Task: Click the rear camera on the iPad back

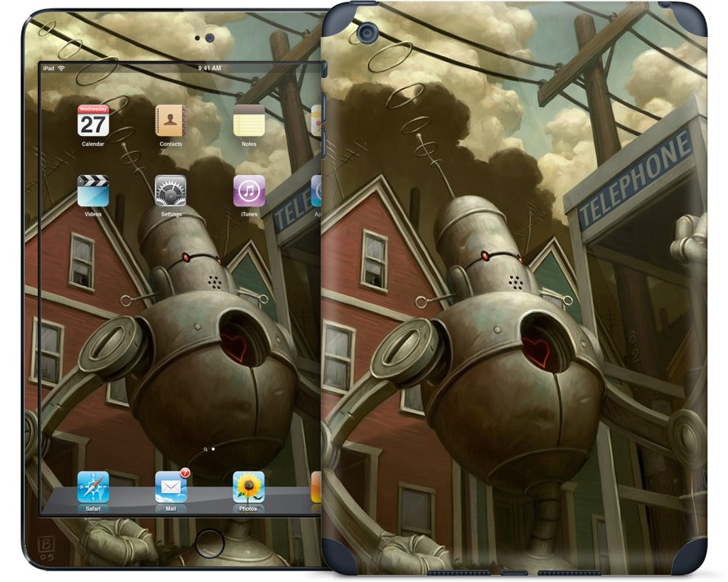Action: [368, 33]
